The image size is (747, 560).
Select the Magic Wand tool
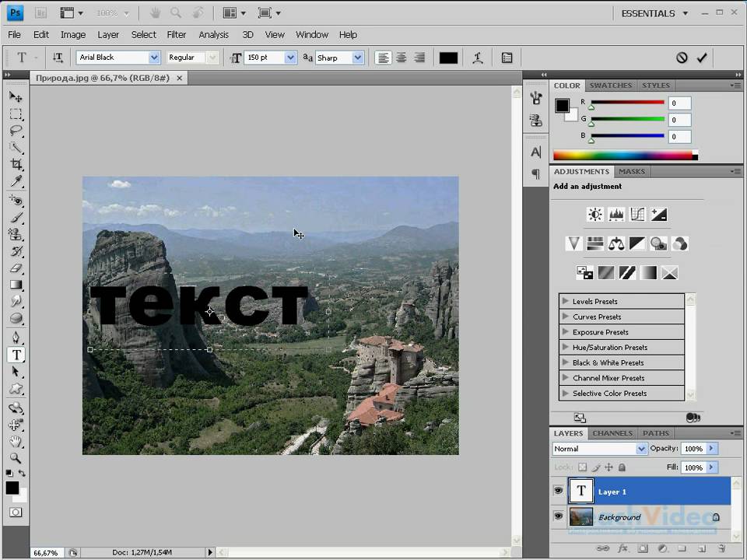coord(16,147)
